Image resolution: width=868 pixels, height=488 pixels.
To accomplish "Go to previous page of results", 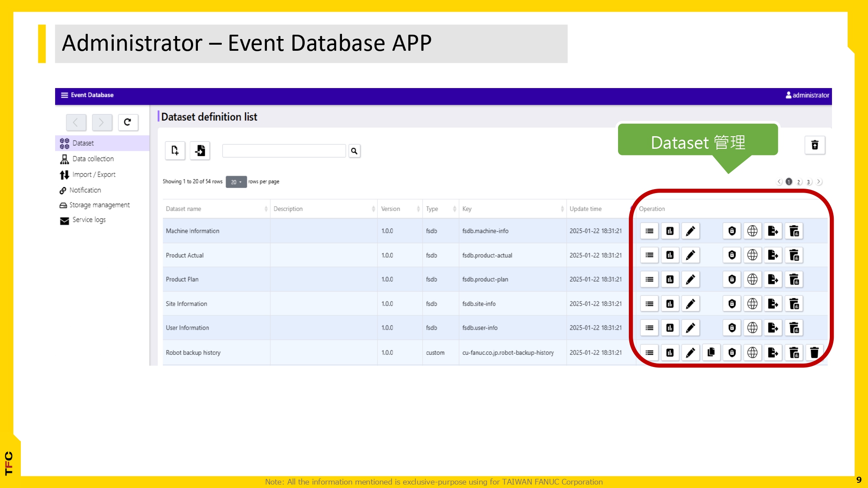I will pyautogui.click(x=779, y=182).
